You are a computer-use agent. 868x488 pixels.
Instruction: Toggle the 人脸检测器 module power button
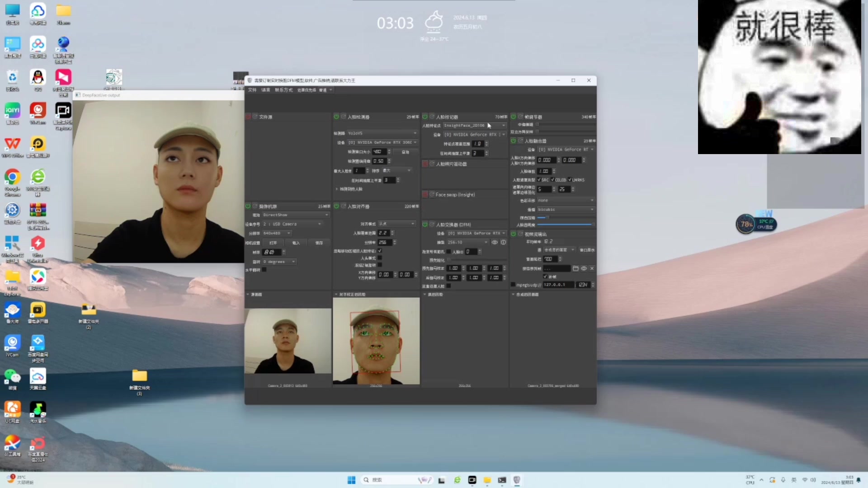(x=336, y=117)
